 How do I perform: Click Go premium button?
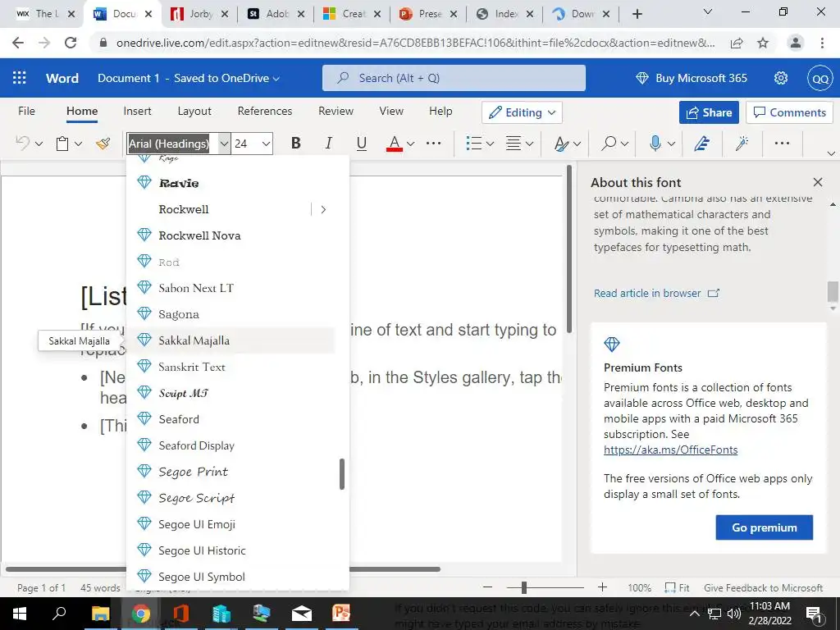click(x=764, y=527)
